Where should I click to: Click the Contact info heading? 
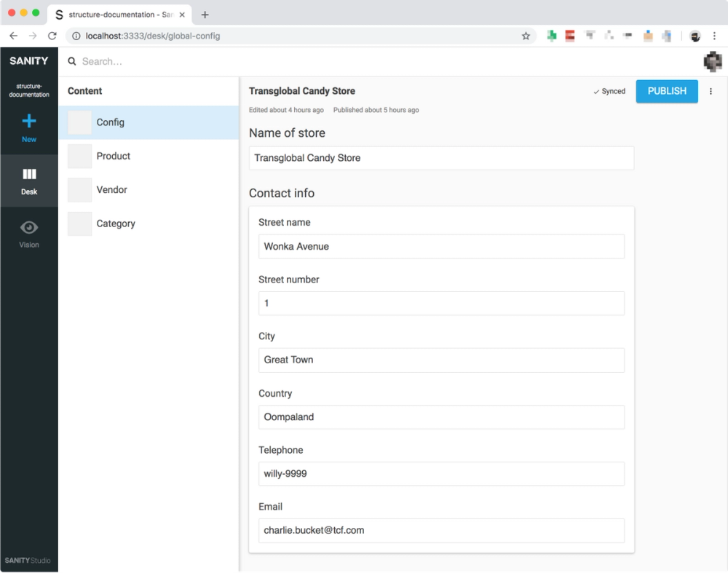(x=281, y=193)
